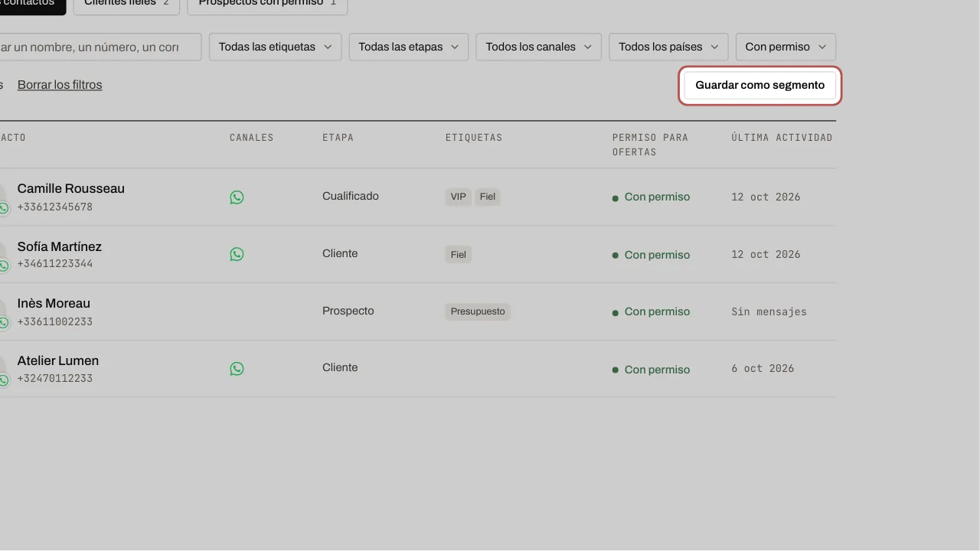Select contact name 'Inès Moreau'

click(x=54, y=303)
